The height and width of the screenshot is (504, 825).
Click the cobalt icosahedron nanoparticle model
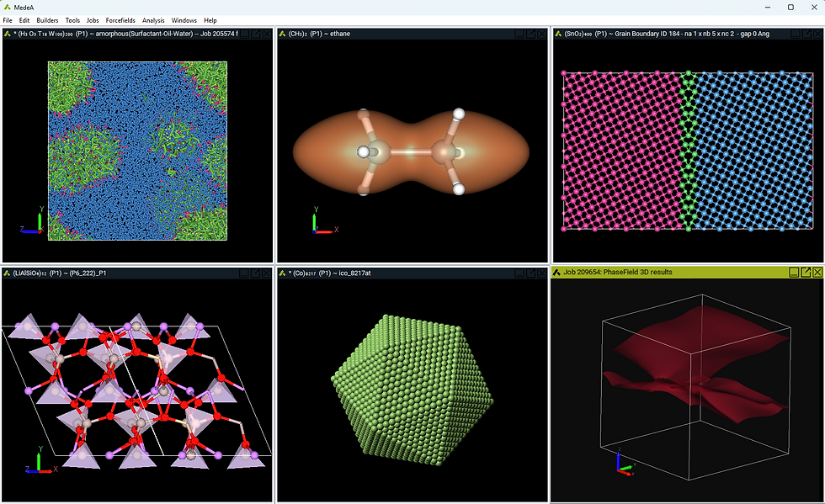pyautogui.click(x=412, y=390)
